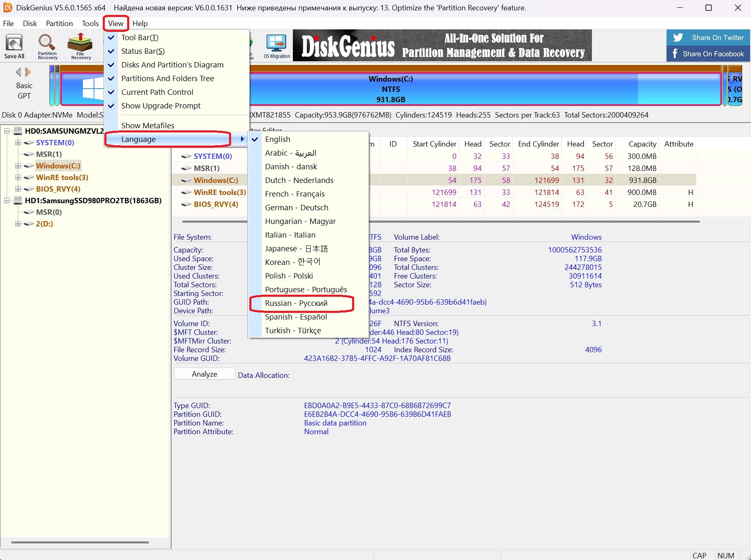Click the Twitter bird icon
This screenshot has width=751, height=560.
tap(678, 38)
